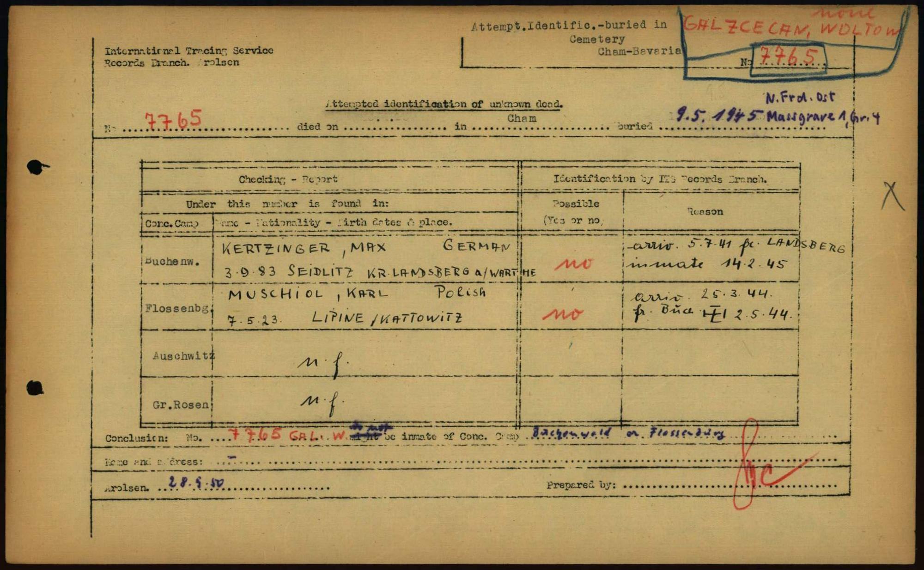Click the 'Checking - Report' column header
The width and height of the screenshot is (924, 570).
[288, 179]
